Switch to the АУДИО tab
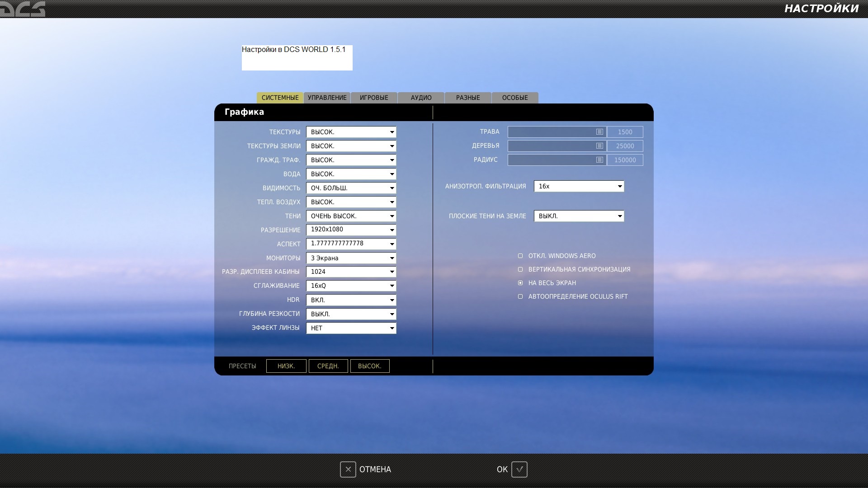The image size is (868, 488). 421,98
